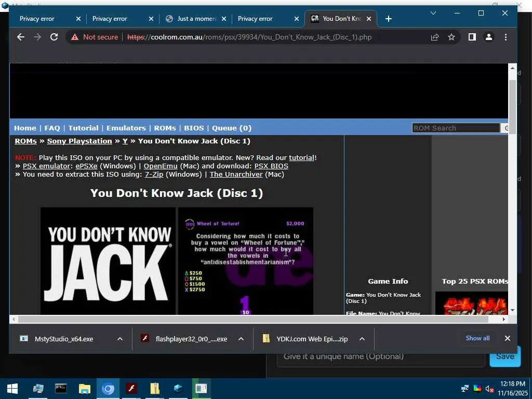Image resolution: width=532 pixels, height=399 pixels.
Task: Open the Chrome three-dot menu
Action: 506,37
